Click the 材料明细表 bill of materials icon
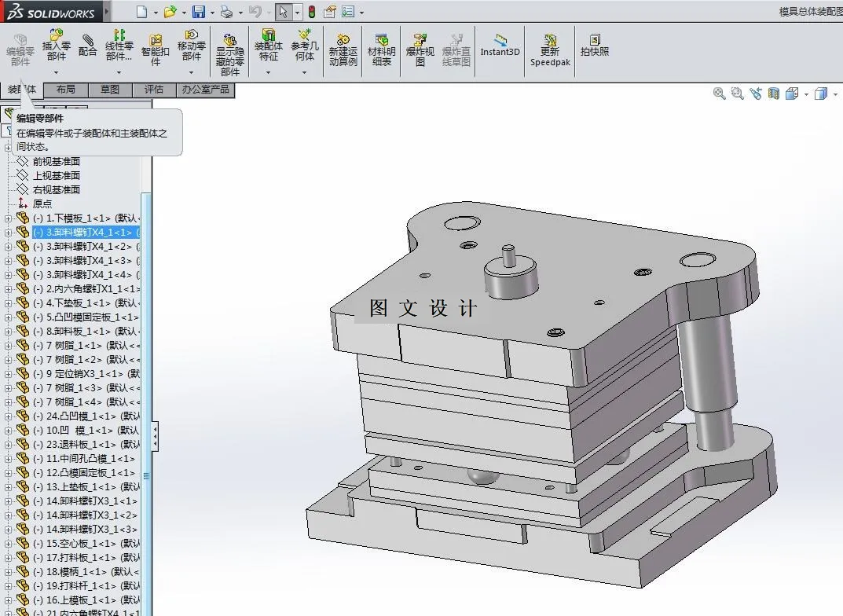 pos(382,49)
